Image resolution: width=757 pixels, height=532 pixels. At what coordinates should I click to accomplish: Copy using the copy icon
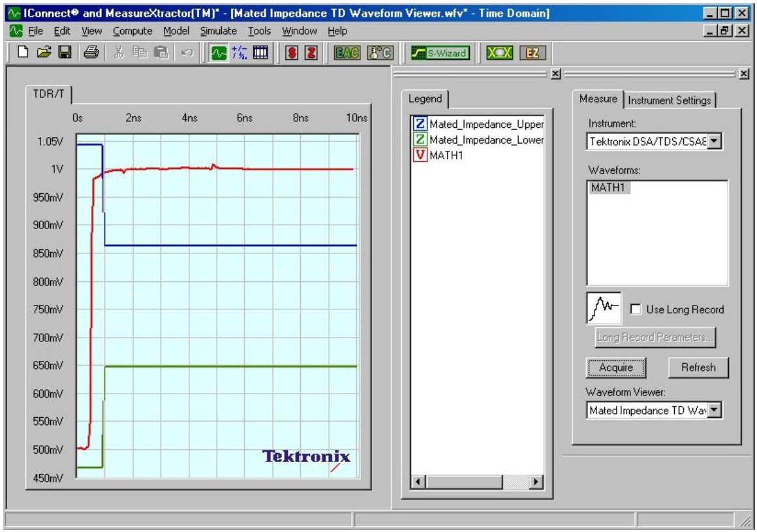[x=140, y=52]
